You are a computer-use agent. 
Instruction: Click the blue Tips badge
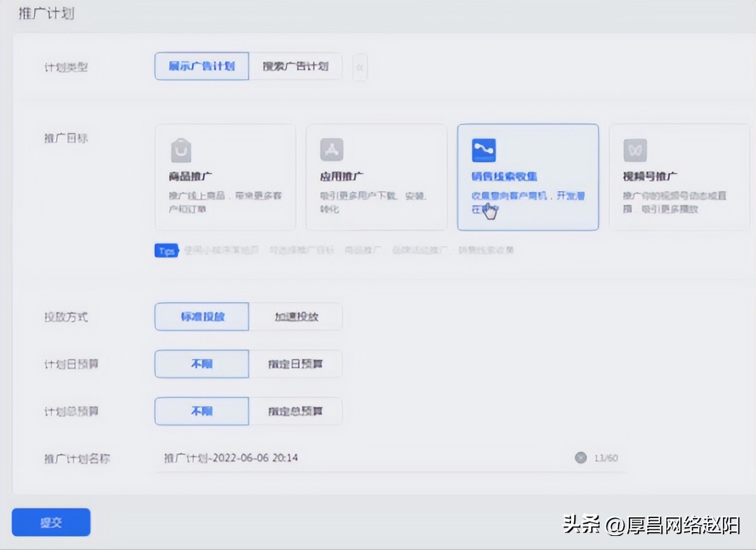click(166, 250)
